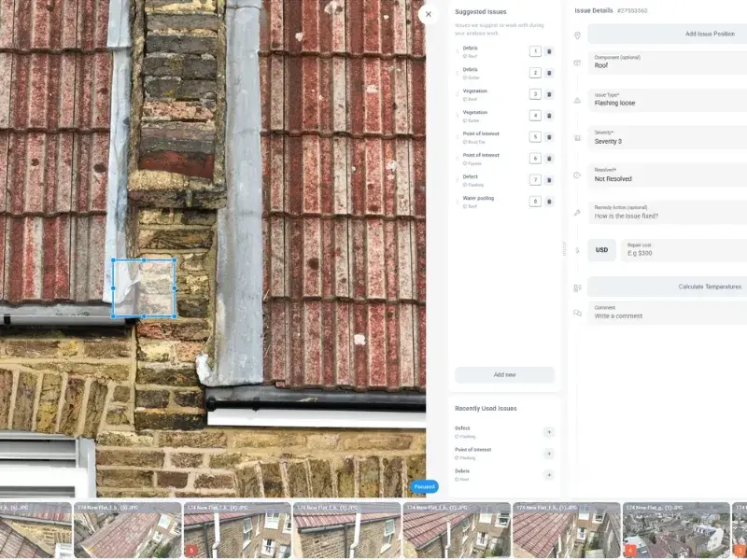Delete the Water pooling suggested issue
The width and height of the screenshot is (747, 560).
[549, 202]
